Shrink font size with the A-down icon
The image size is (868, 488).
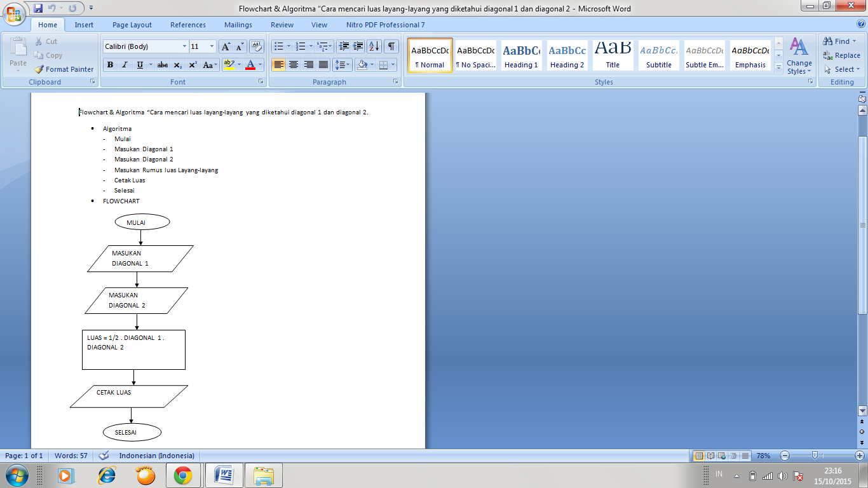(240, 46)
